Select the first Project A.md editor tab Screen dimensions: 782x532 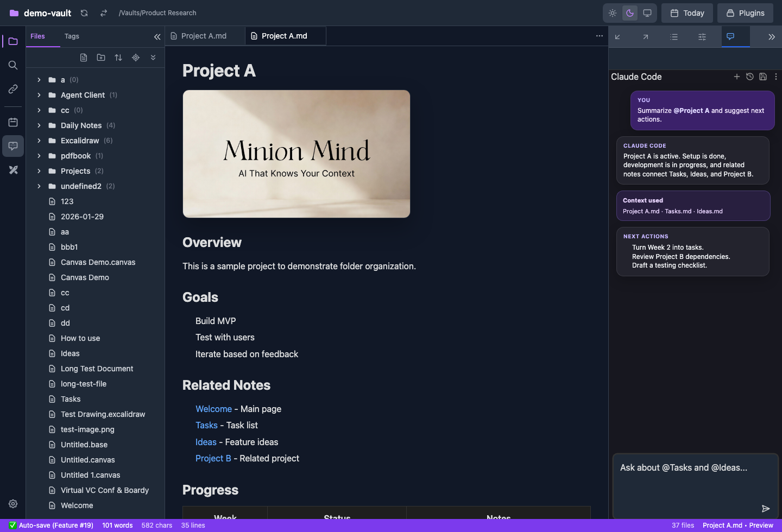205,36
